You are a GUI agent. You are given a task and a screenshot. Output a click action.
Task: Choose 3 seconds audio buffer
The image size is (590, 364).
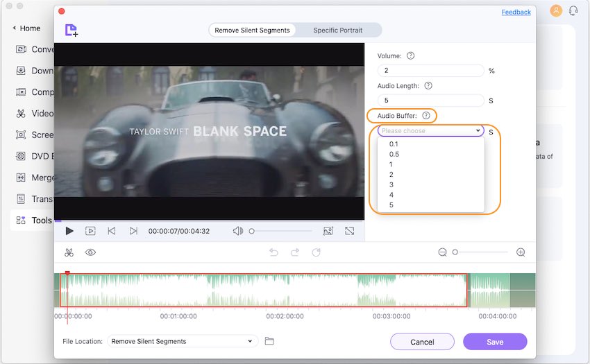tap(430, 184)
